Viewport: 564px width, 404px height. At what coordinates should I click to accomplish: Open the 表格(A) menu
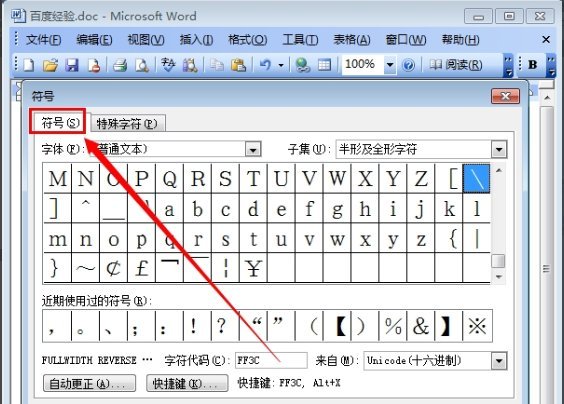[352, 40]
